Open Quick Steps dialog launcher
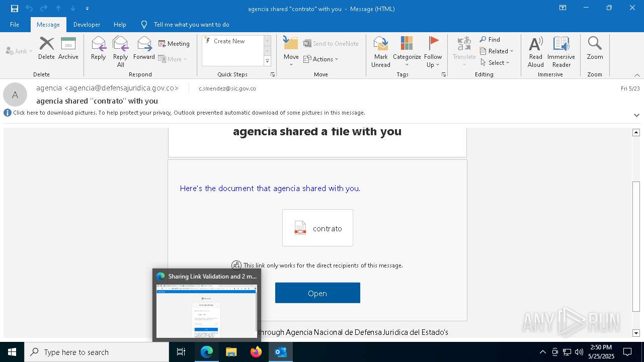This screenshot has height=362, width=644. 273,74
